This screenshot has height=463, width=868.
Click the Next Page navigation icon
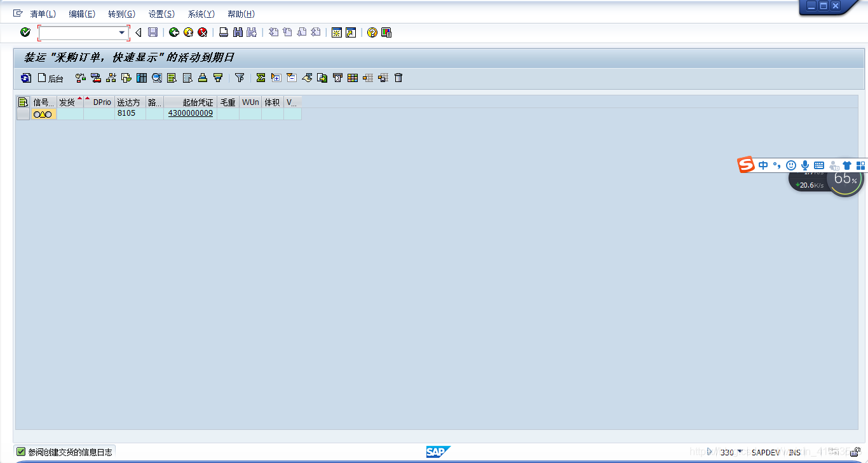(x=302, y=32)
